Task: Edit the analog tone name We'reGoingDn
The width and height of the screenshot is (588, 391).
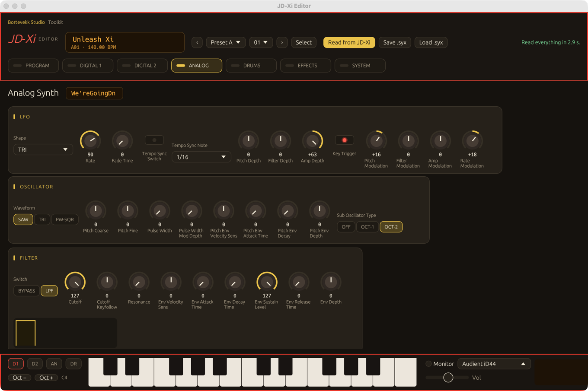Action: pyautogui.click(x=94, y=93)
